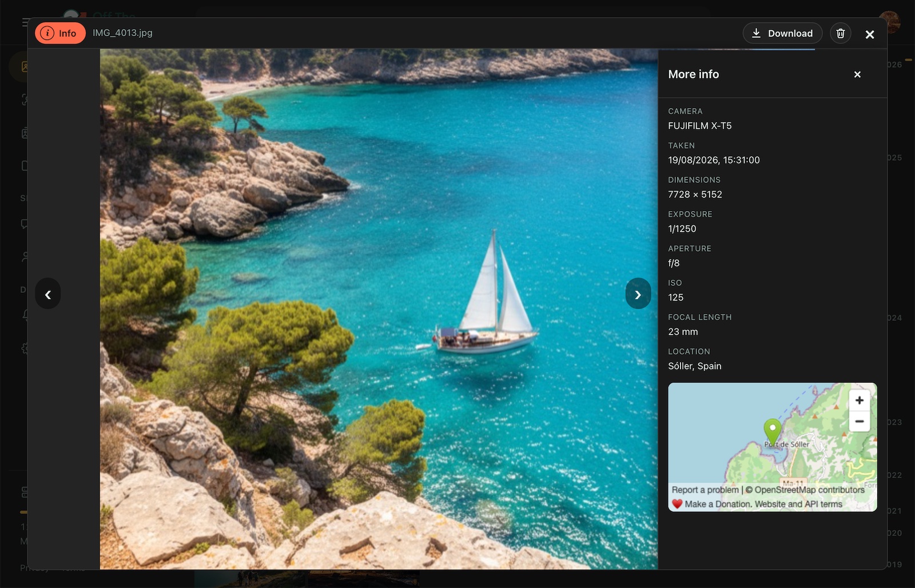
Task: Delete photo with the trash icon
Action: point(841,33)
